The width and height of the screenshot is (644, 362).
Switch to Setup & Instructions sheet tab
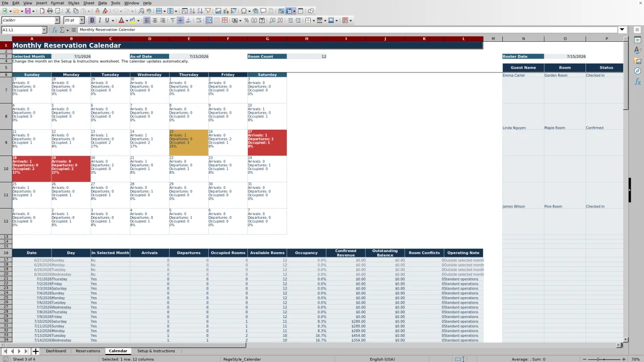pyautogui.click(x=156, y=351)
